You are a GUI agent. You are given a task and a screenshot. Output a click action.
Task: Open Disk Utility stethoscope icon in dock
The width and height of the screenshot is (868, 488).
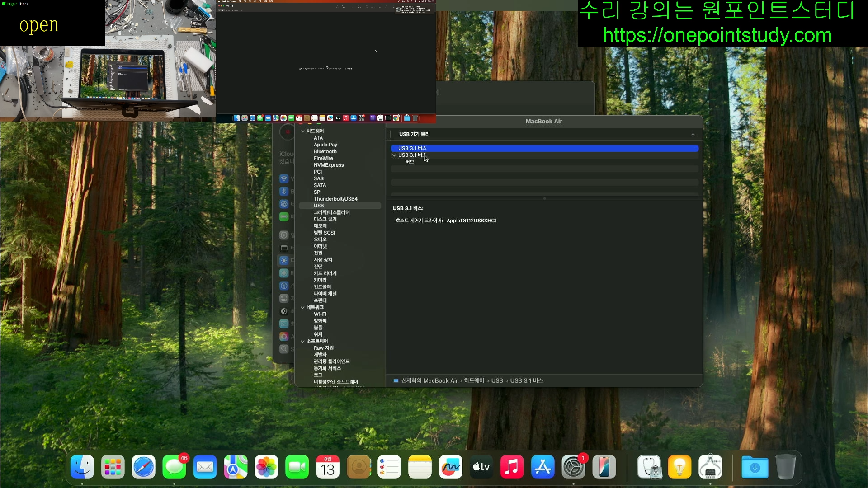tap(649, 467)
